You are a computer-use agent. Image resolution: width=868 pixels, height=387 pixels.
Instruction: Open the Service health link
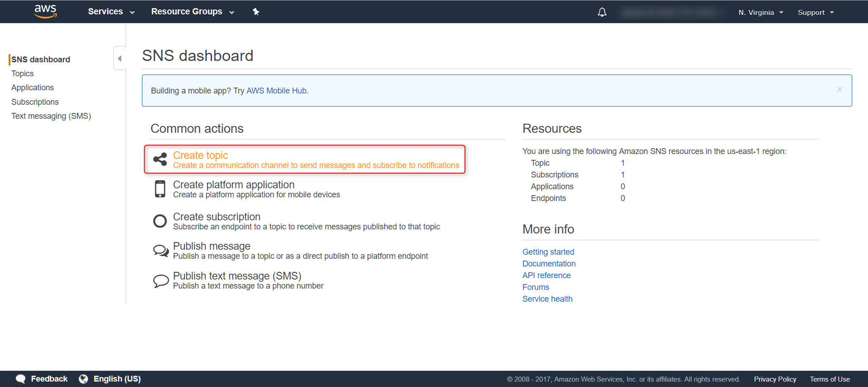click(x=547, y=299)
